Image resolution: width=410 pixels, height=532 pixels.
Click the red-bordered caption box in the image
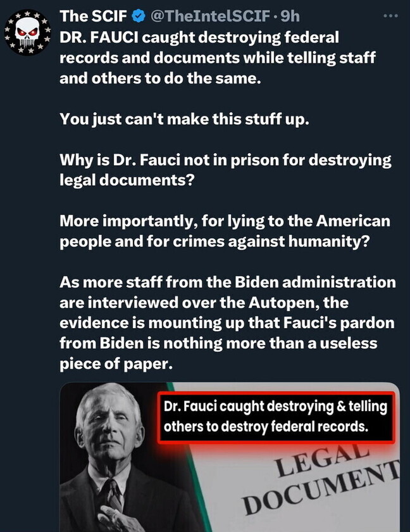[x=276, y=417]
